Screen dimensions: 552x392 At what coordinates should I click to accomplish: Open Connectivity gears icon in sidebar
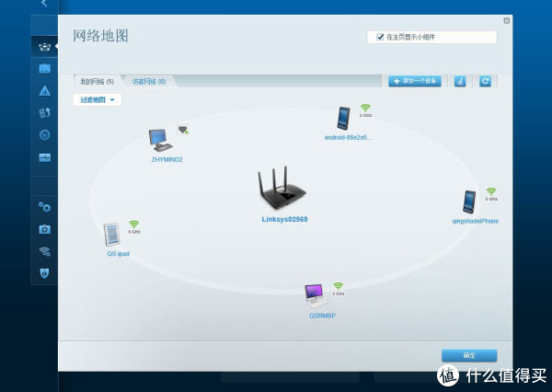pyautogui.click(x=45, y=207)
